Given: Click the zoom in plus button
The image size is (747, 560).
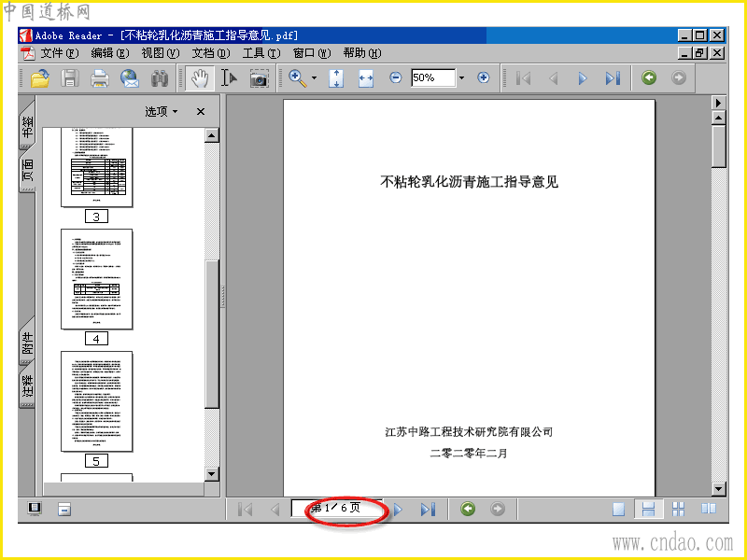Looking at the screenshot, I should [483, 77].
